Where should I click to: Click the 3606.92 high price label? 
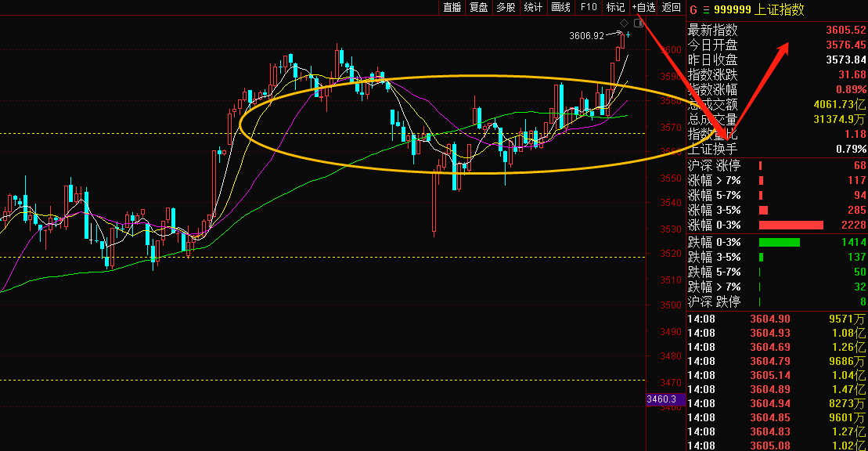point(587,36)
